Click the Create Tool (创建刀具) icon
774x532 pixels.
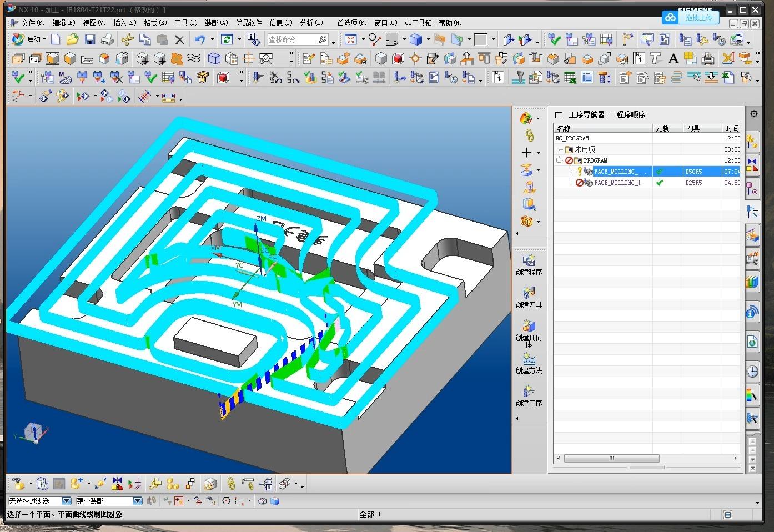[529, 292]
